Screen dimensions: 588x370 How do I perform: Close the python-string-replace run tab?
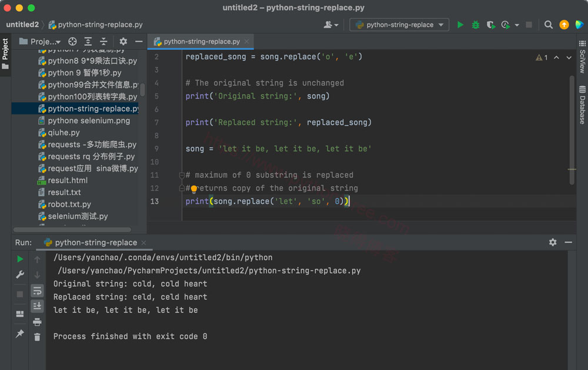[x=143, y=243]
